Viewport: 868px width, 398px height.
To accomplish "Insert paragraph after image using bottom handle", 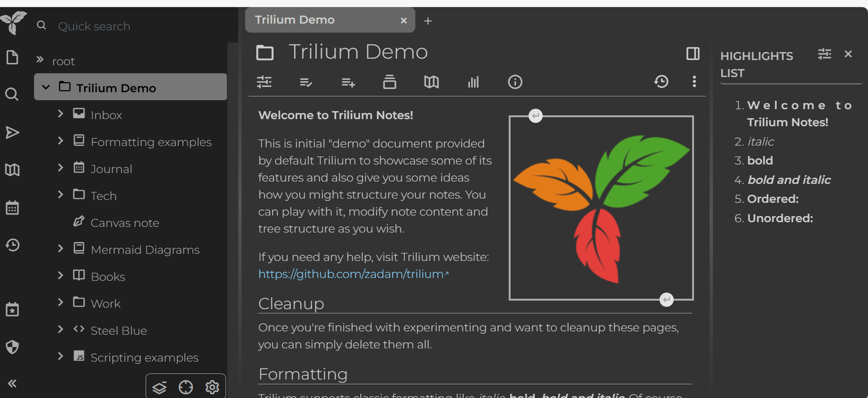I will (667, 299).
